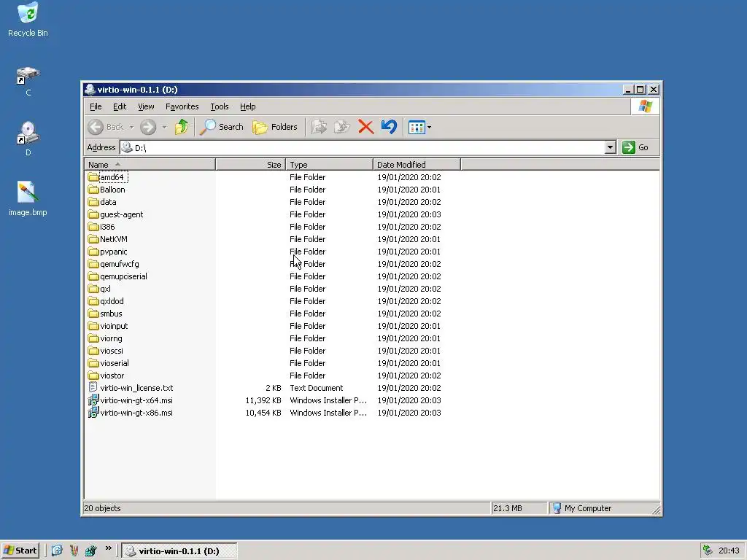Sort by the Name column header
This screenshot has height=560, width=747.
150,165
